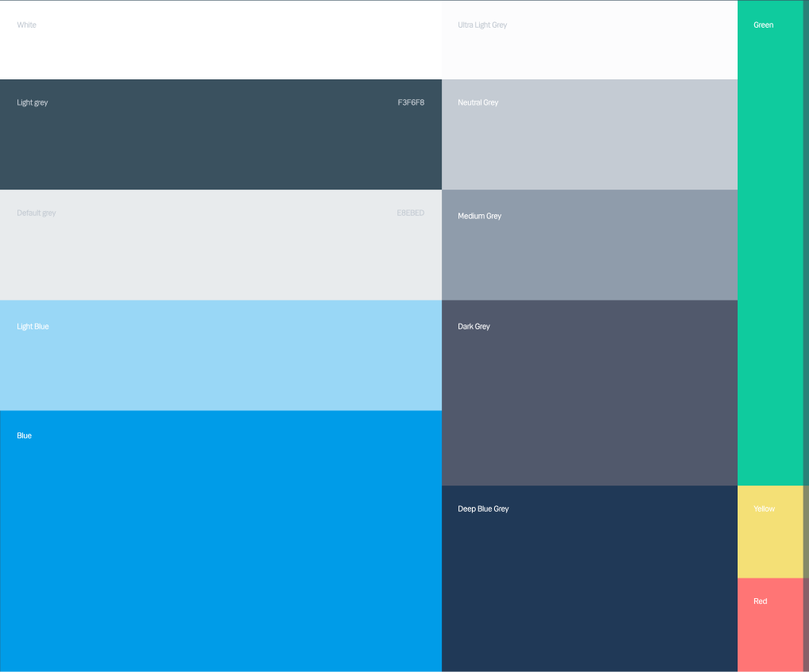
Task: Select the Default grey swatch
Action: click(220, 244)
